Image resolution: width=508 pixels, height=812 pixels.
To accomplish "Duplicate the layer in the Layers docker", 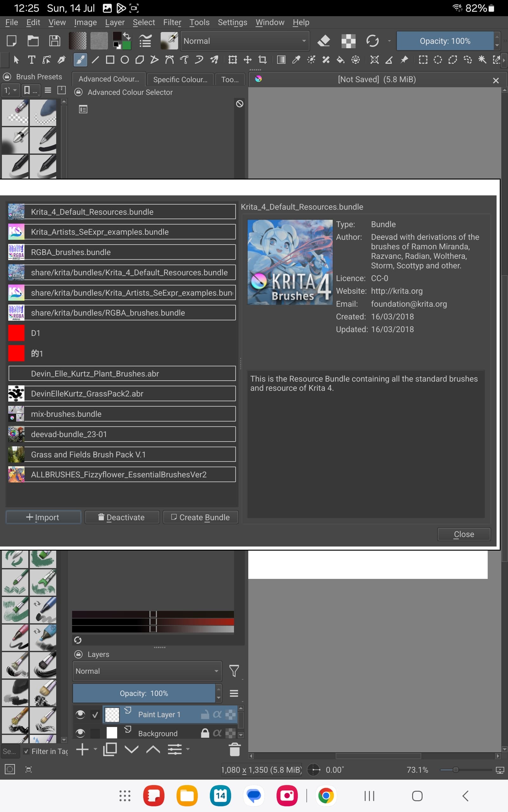I will point(110,749).
